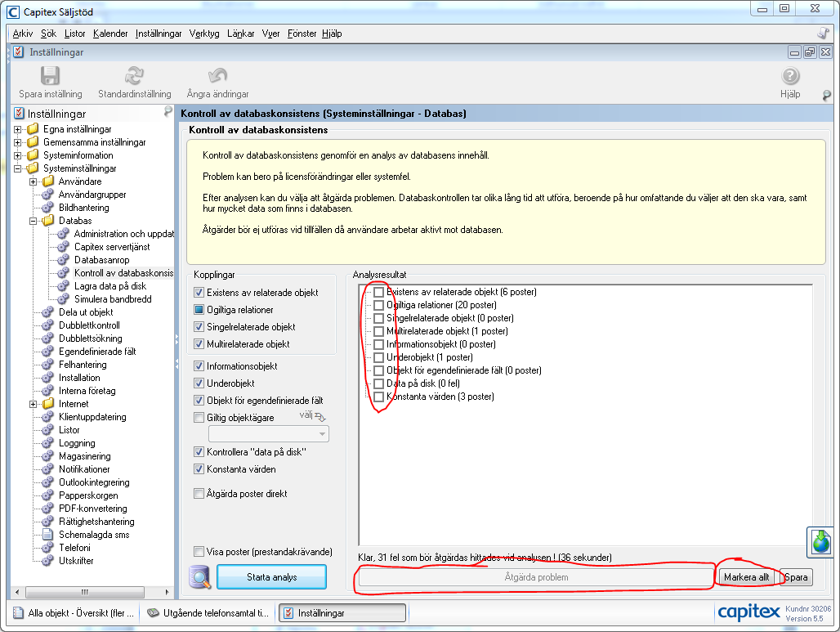
Task: Click the gear icon beside Felhantering
Action: tap(47, 365)
